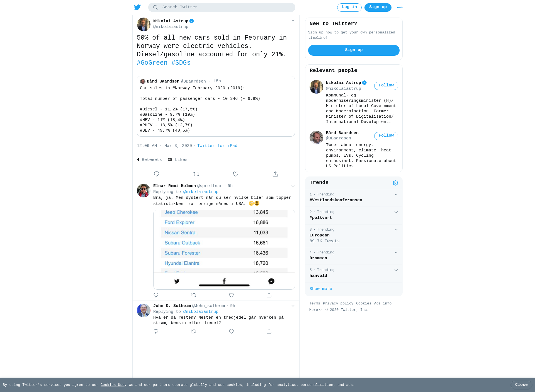The height and width of the screenshot is (392, 535).
Task: Open Trends settings gear
Action: pyautogui.click(x=395, y=183)
